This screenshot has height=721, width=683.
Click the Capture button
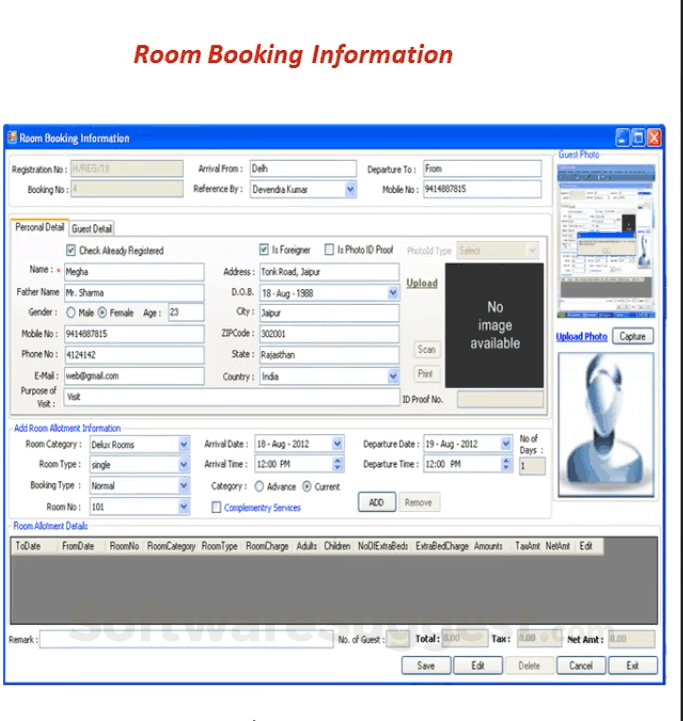pyautogui.click(x=632, y=336)
